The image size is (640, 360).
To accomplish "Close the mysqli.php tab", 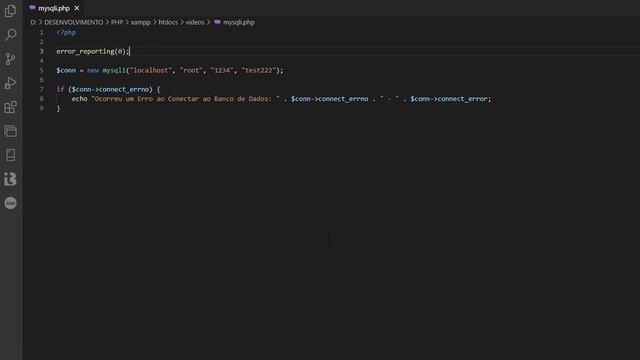I will [77, 8].
